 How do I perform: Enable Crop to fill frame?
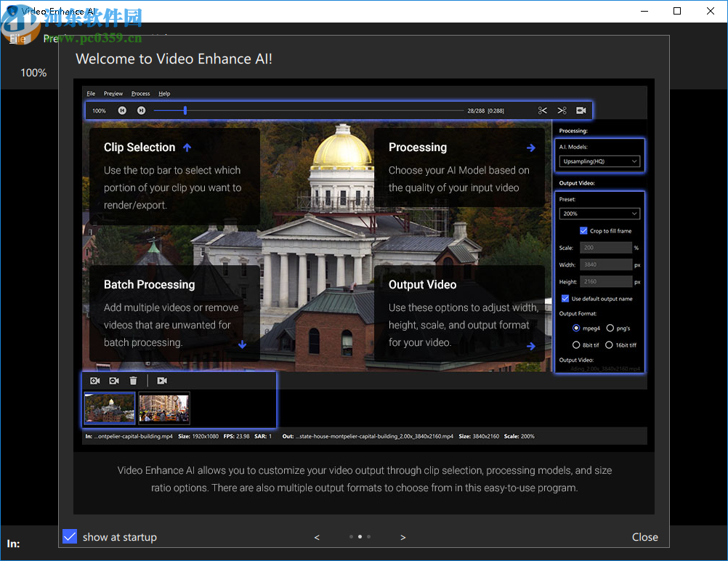tap(583, 230)
